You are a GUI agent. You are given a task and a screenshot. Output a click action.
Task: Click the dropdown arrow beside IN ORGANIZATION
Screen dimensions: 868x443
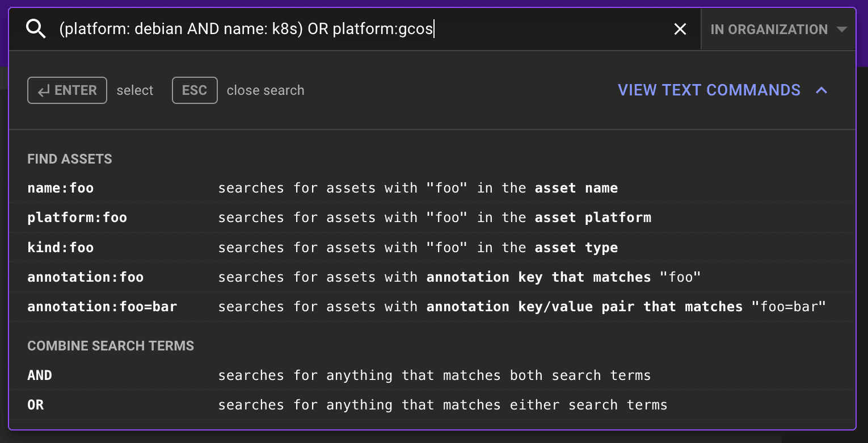(842, 29)
